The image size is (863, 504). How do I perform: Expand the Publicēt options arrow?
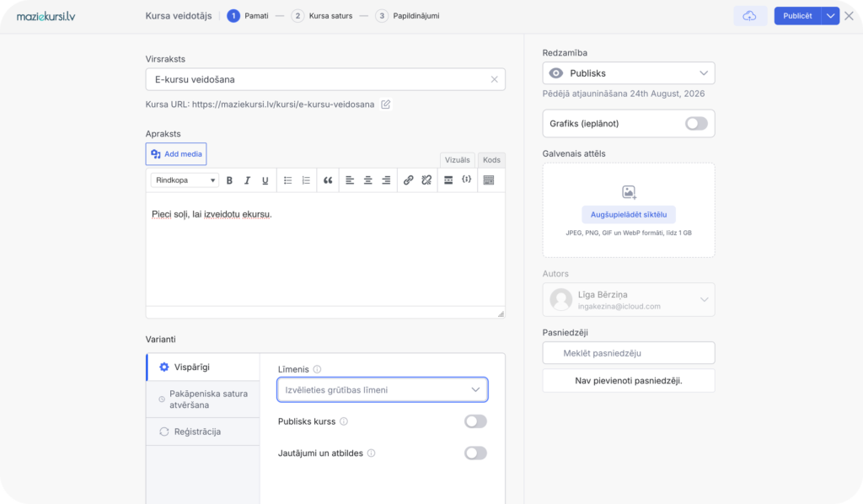830,16
